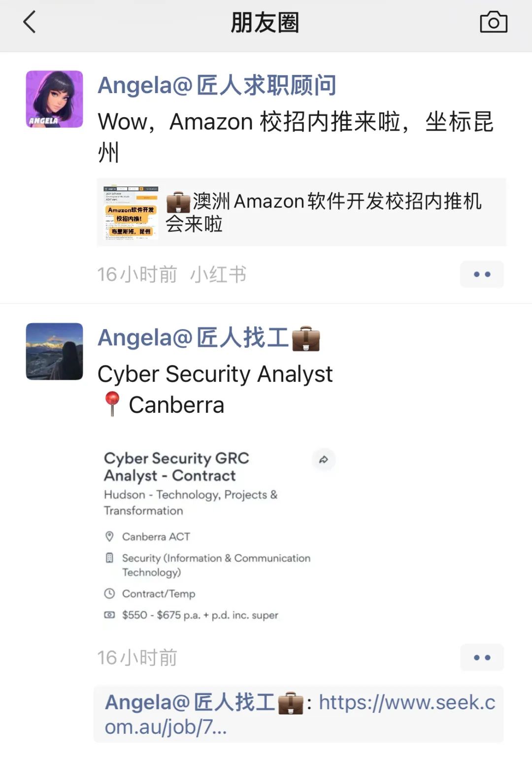The height and width of the screenshot is (761, 532).
Task: Tap the Security industry building icon
Action: (x=109, y=558)
